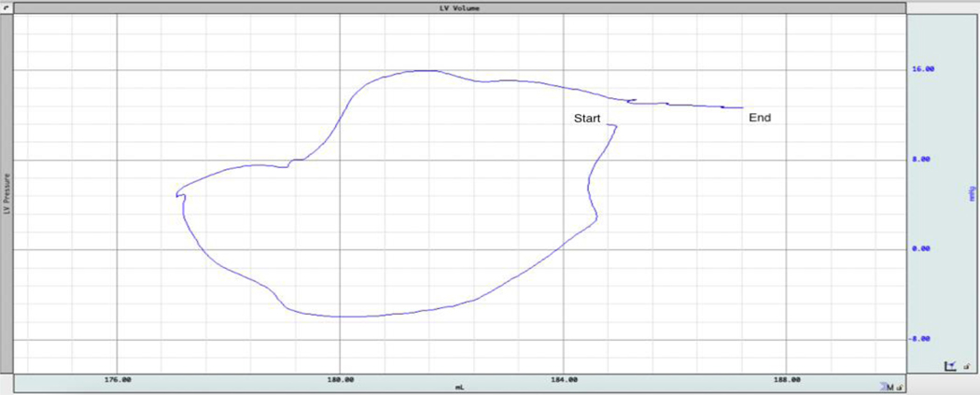Click the vertical axis auto-scale icon
The height and width of the screenshot is (395, 980).
point(951,366)
